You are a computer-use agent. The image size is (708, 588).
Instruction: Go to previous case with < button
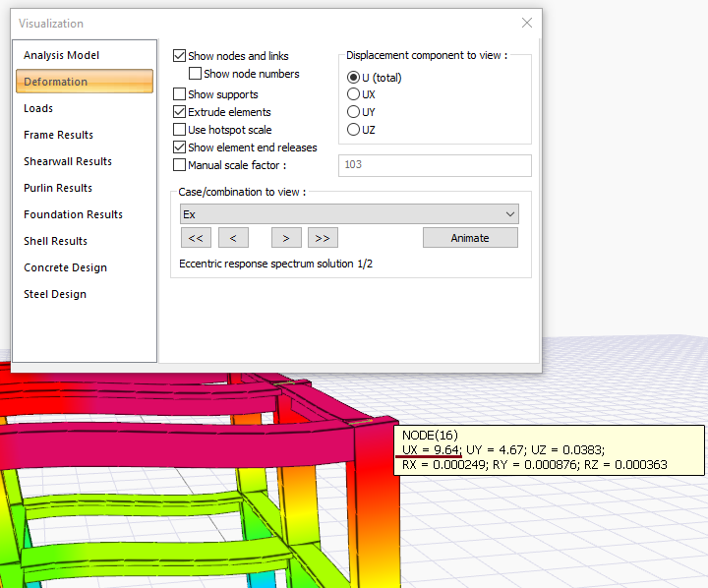(x=233, y=238)
